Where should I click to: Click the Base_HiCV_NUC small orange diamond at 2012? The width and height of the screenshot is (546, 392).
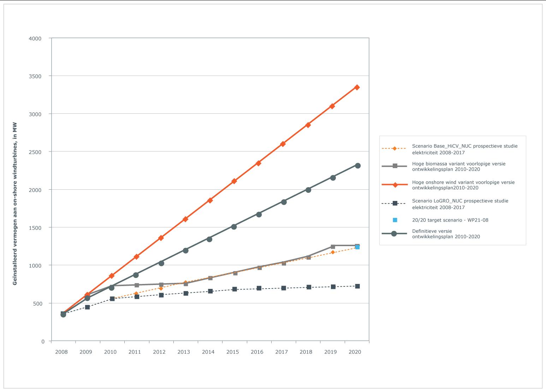pyautogui.click(x=161, y=288)
